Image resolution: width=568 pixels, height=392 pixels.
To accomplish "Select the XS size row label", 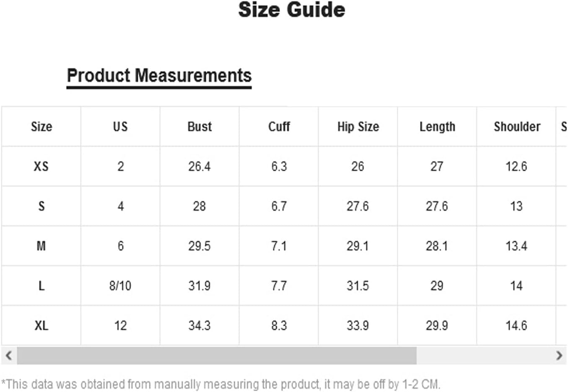I will pyautogui.click(x=41, y=166).
